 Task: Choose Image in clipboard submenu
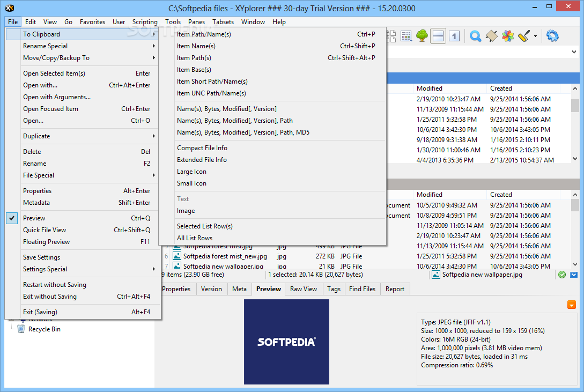(x=272, y=211)
